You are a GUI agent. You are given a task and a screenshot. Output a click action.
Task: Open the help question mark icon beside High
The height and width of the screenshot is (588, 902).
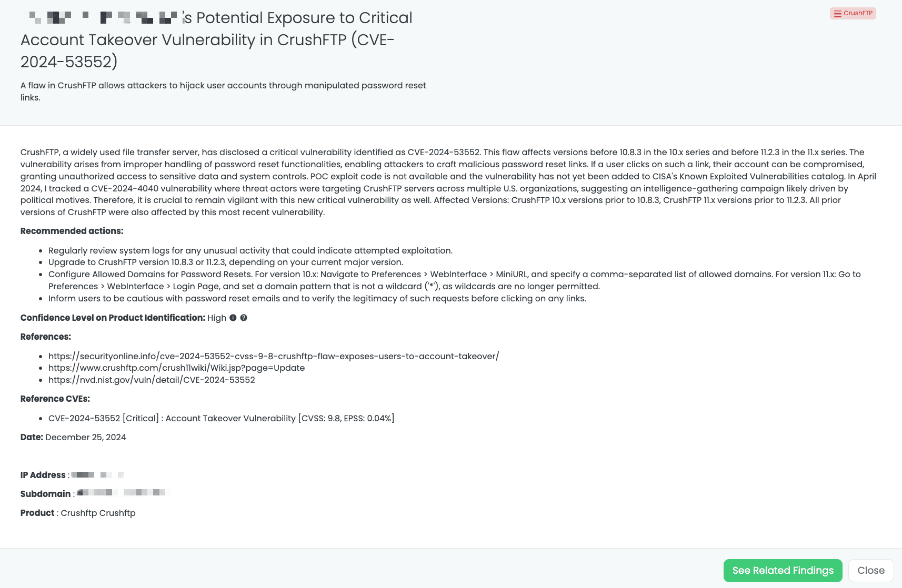pos(244,318)
